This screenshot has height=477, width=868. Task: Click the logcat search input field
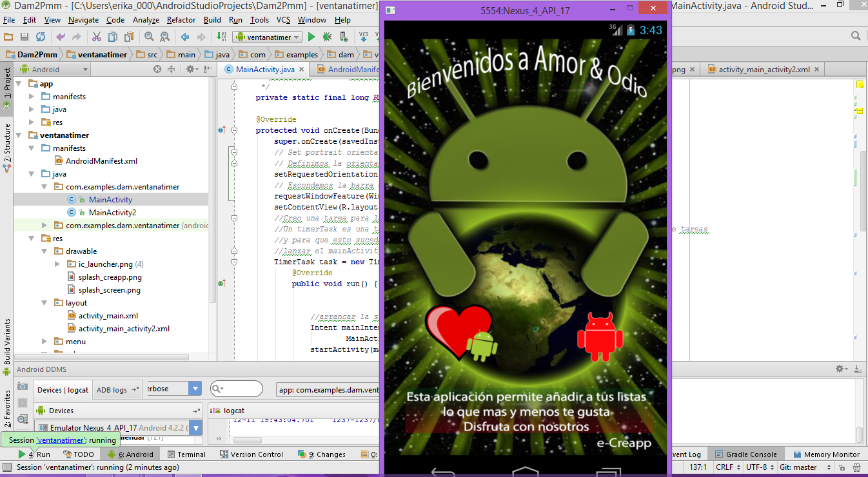click(x=237, y=389)
